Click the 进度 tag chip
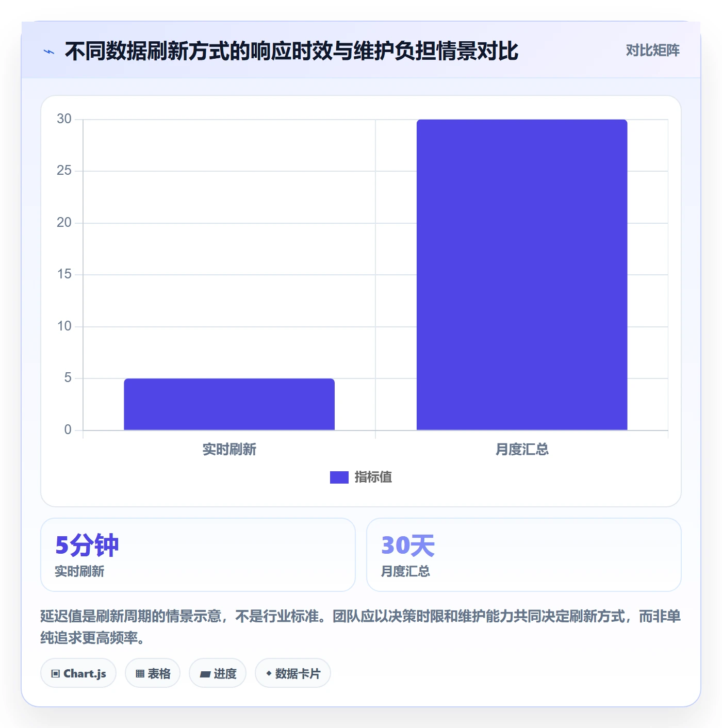 coord(218,673)
